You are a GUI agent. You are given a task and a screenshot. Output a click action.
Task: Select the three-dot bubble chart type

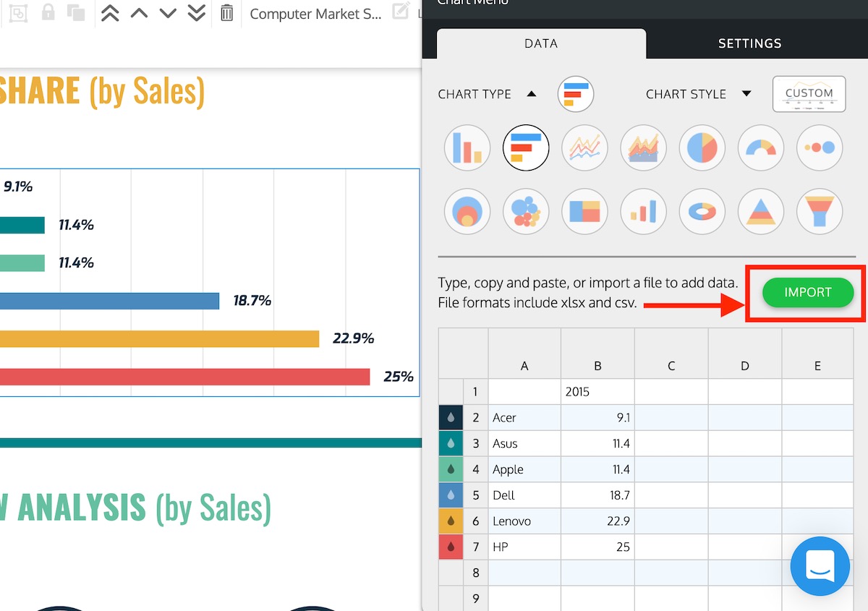[820, 148]
